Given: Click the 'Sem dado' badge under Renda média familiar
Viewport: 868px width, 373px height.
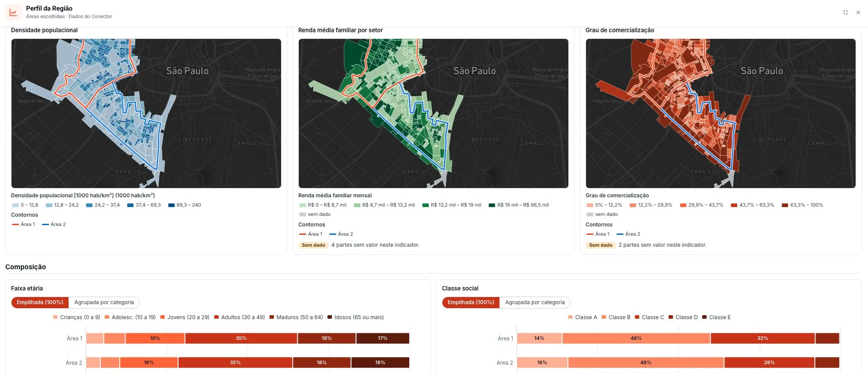Looking at the screenshot, I should point(313,245).
